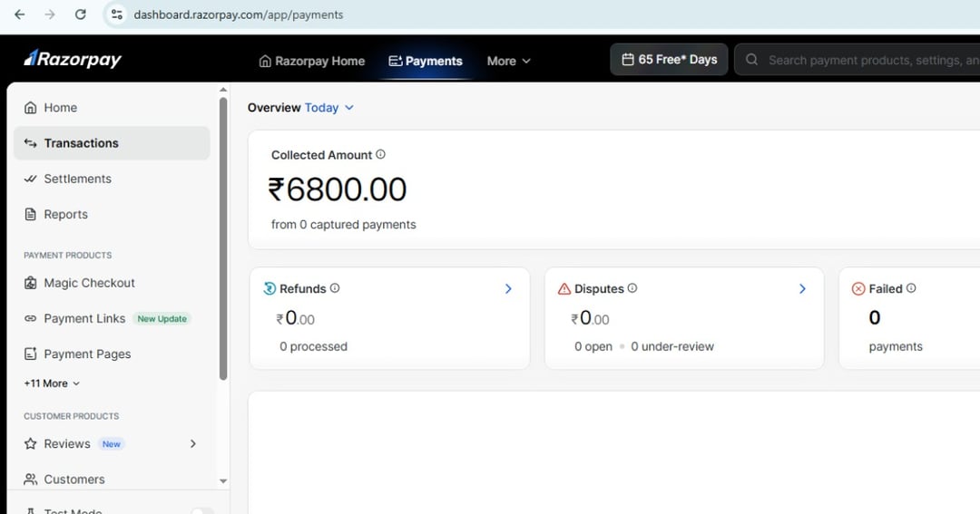Open the Overview Today date dropdown
980x514 pixels.
point(329,107)
